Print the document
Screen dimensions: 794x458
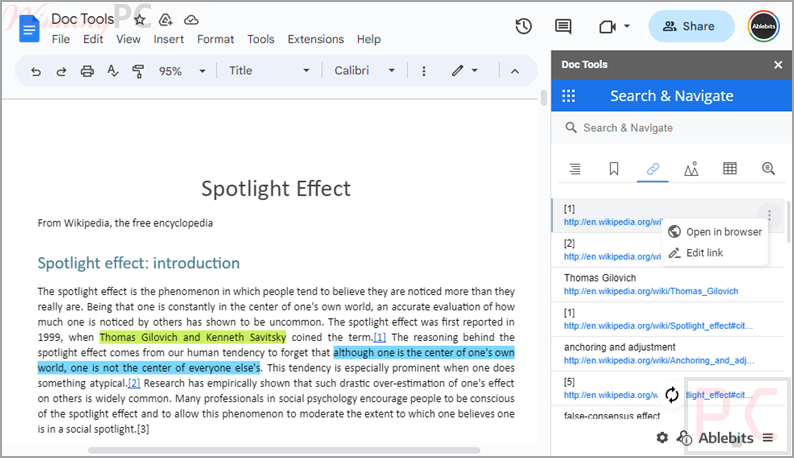(87, 71)
